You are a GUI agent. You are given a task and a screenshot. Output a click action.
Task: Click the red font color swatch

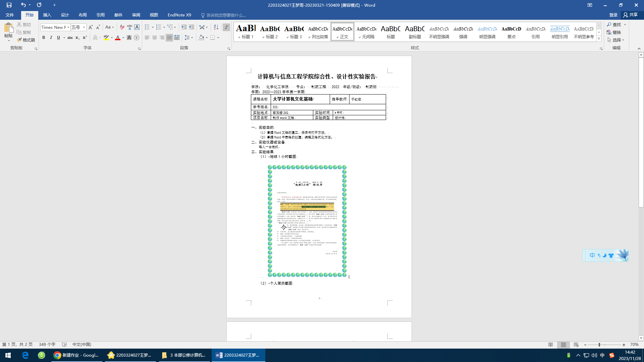click(x=118, y=38)
